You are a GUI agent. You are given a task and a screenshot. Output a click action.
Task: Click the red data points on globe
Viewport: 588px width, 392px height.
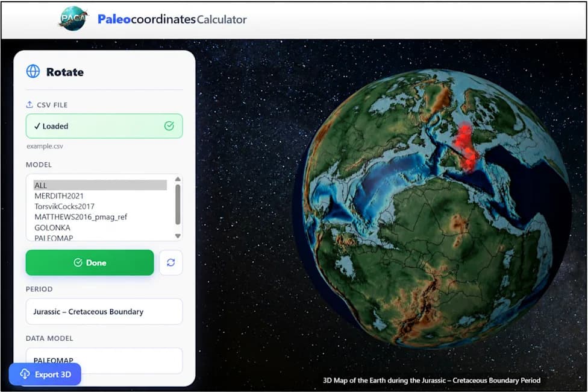click(465, 147)
